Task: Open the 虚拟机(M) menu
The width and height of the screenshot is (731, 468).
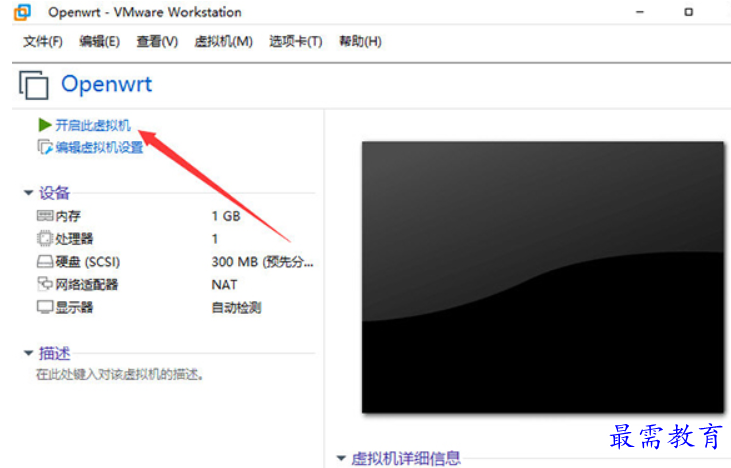Action: tap(223, 41)
